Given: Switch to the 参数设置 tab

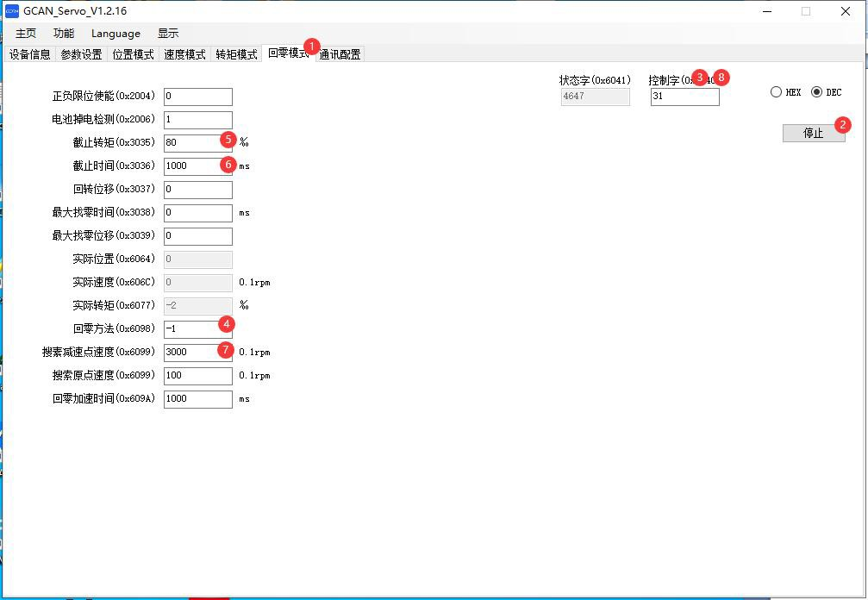Looking at the screenshot, I should (x=81, y=54).
